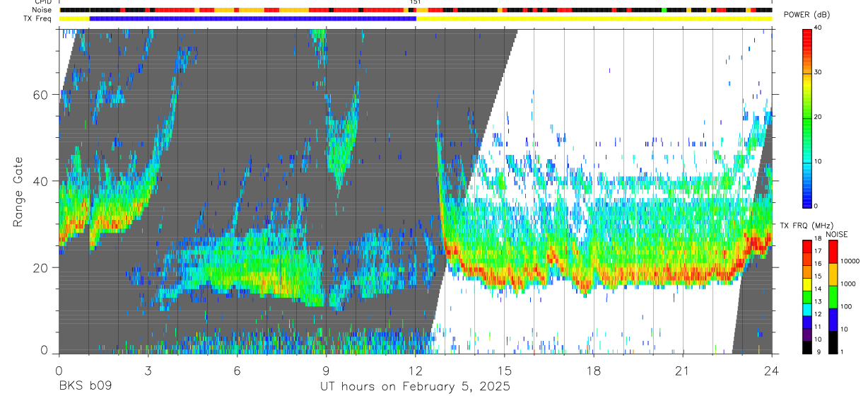Click x-axis tick label '3'
The height and width of the screenshot is (401, 868).
(148, 370)
